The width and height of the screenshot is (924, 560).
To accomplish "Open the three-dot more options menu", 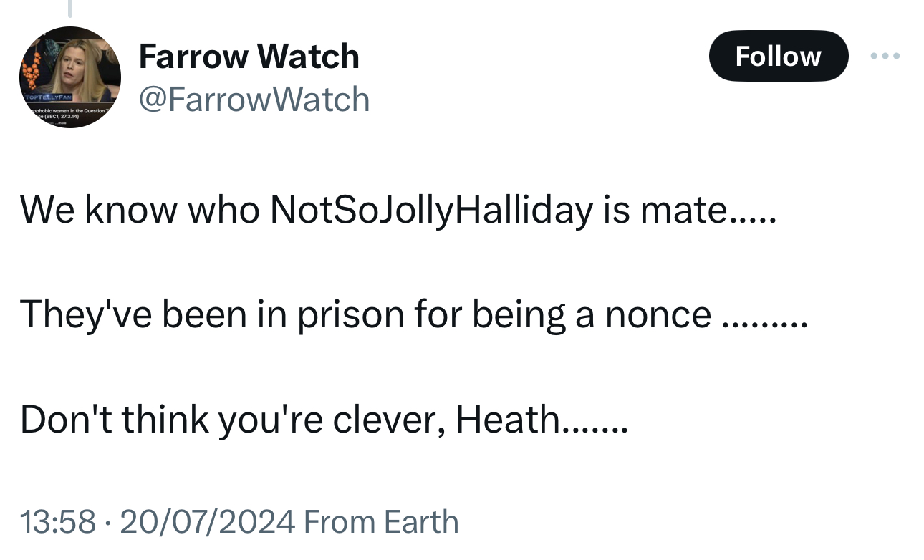I will (x=886, y=56).
